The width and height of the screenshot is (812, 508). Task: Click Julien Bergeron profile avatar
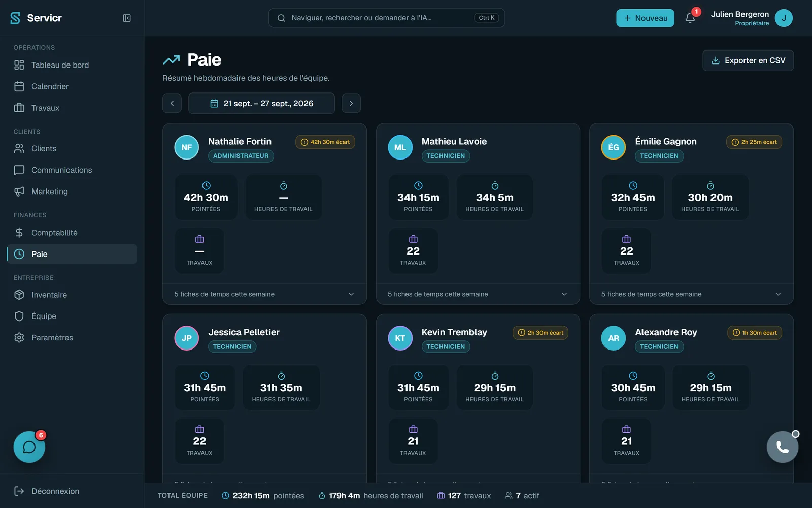pos(784,18)
